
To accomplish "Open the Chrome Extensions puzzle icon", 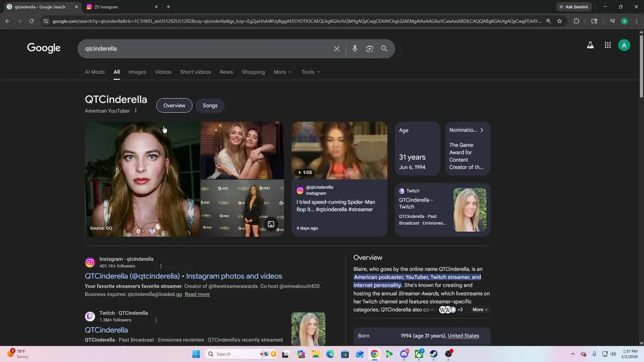I will coord(577,21).
